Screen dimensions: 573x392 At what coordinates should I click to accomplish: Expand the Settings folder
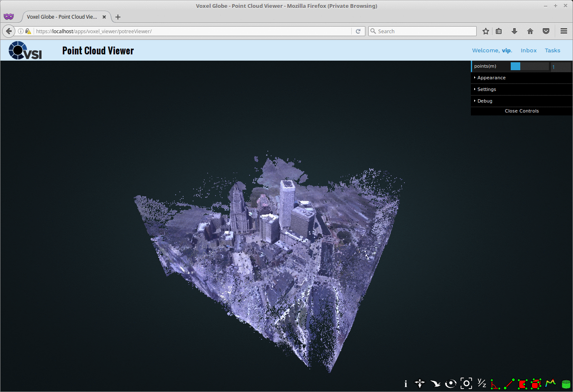pos(487,89)
